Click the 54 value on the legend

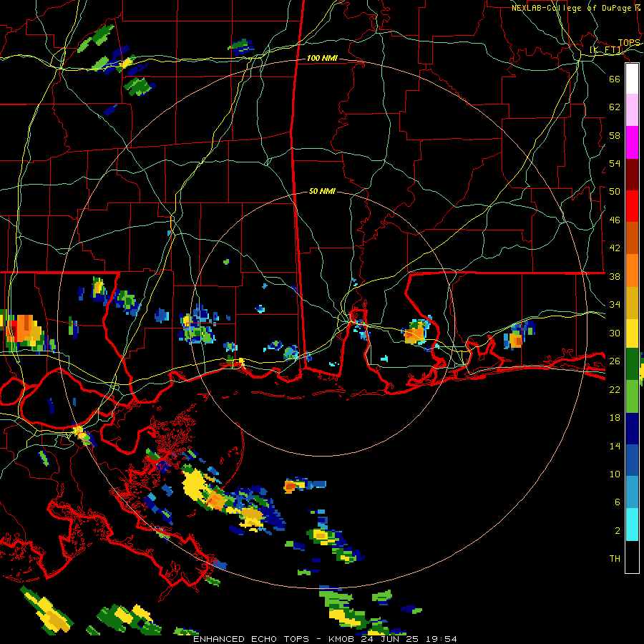click(x=615, y=163)
